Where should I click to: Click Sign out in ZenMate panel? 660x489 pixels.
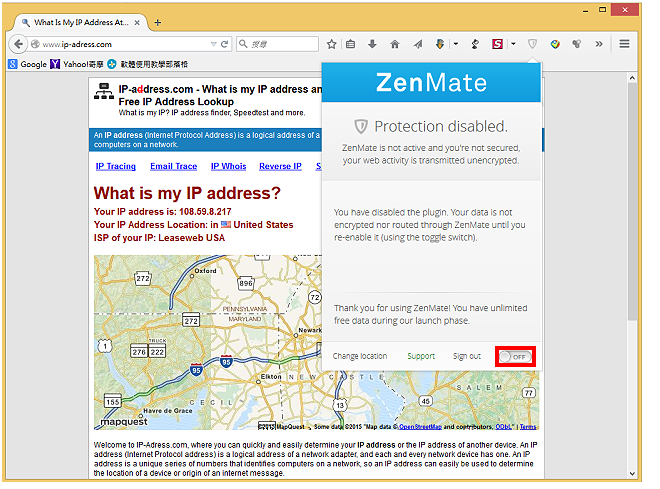click(467, 356)
